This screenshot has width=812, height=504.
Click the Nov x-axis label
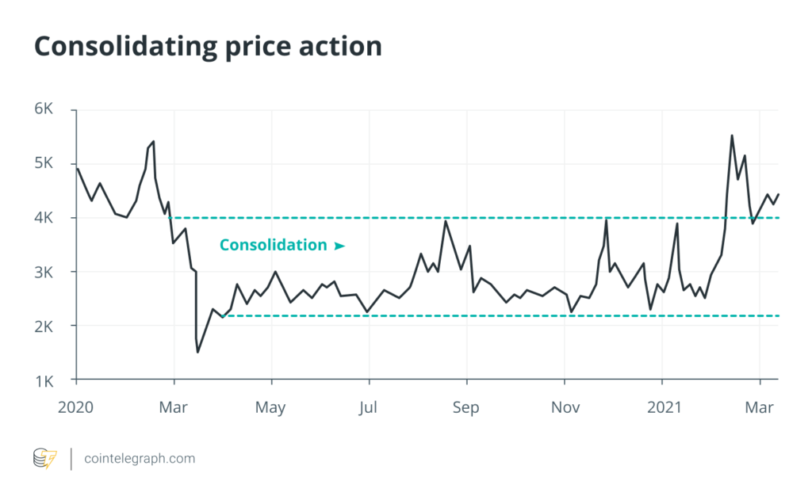coord(565,407)
